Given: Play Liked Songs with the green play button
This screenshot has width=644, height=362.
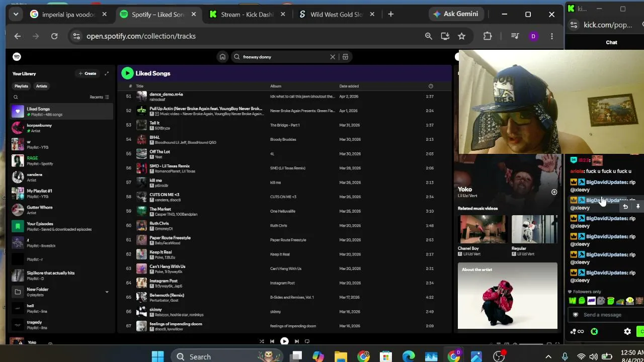Looking at the screenshot, I should [127, 73].
